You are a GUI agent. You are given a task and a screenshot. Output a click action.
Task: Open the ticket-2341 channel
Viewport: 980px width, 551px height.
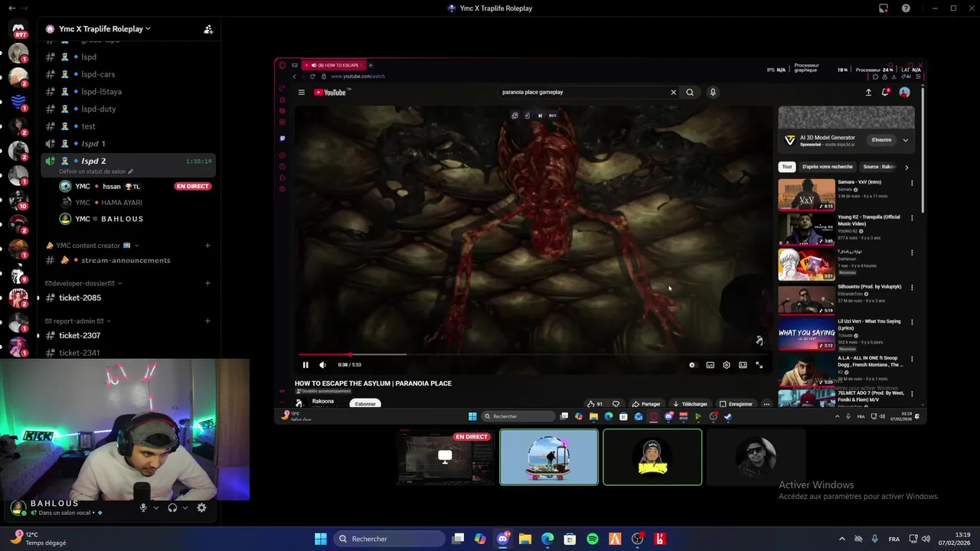tap(80, 353)
